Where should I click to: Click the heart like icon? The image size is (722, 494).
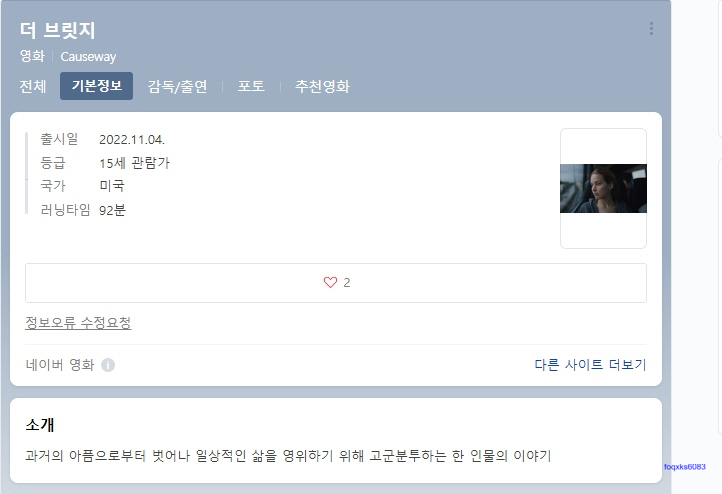click(330, 282)
